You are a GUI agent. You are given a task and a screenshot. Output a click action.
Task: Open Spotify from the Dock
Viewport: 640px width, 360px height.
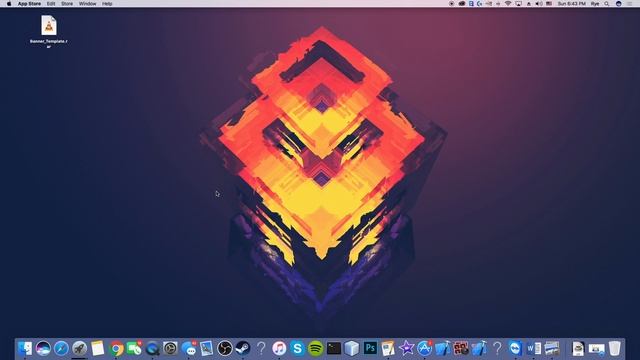[x=316, y=348]
